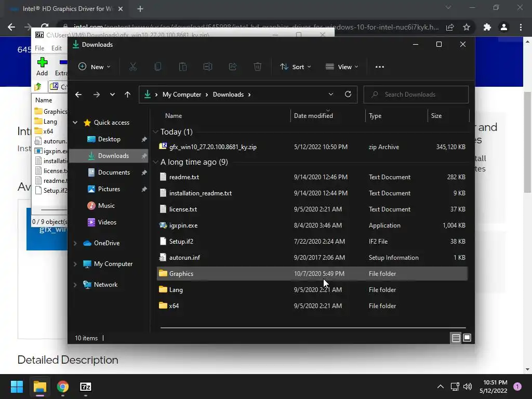This screenshot has height=399, width=532.
Task: Click the Share icon in Explorer toolbar
Action: pos(233,67)
